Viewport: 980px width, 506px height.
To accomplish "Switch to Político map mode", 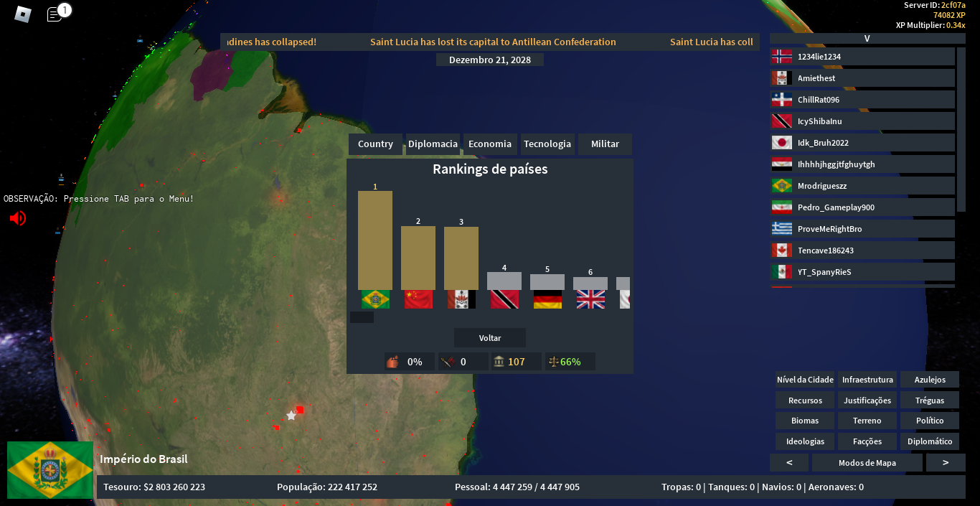I will click(x=930, y=421).
